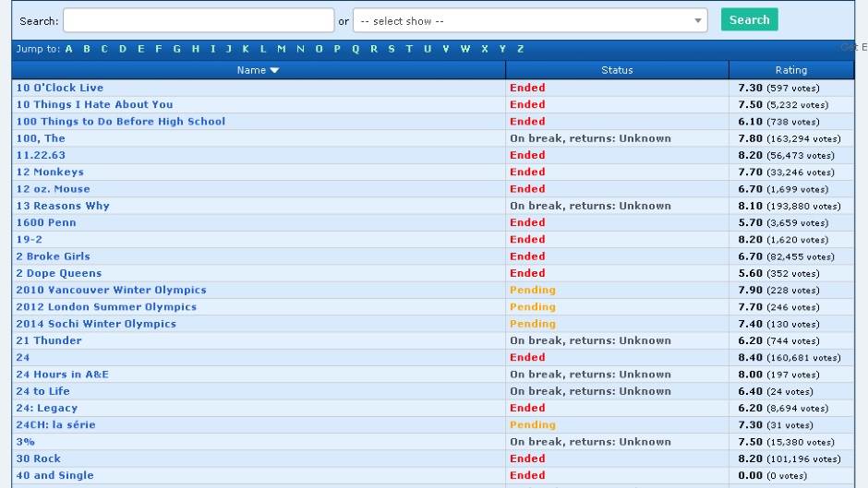Click the show search text field
The image size is (868, 488).
point(199,20)
